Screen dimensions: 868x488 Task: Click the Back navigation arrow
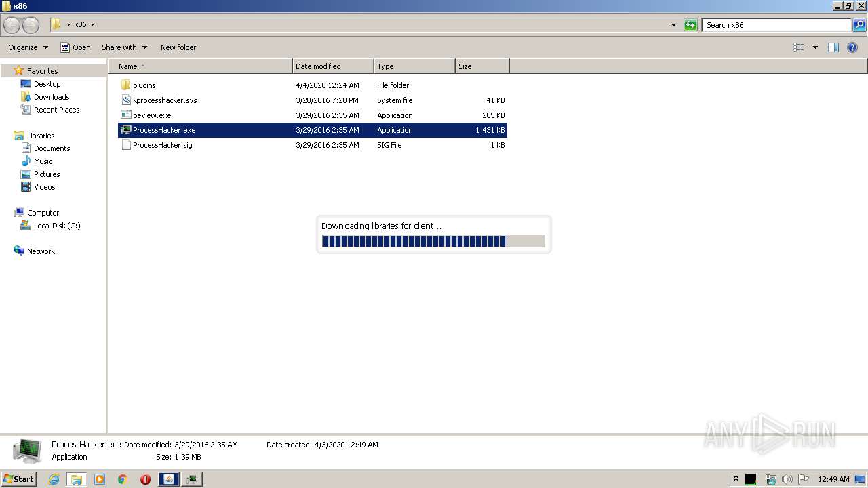point(12,25)
